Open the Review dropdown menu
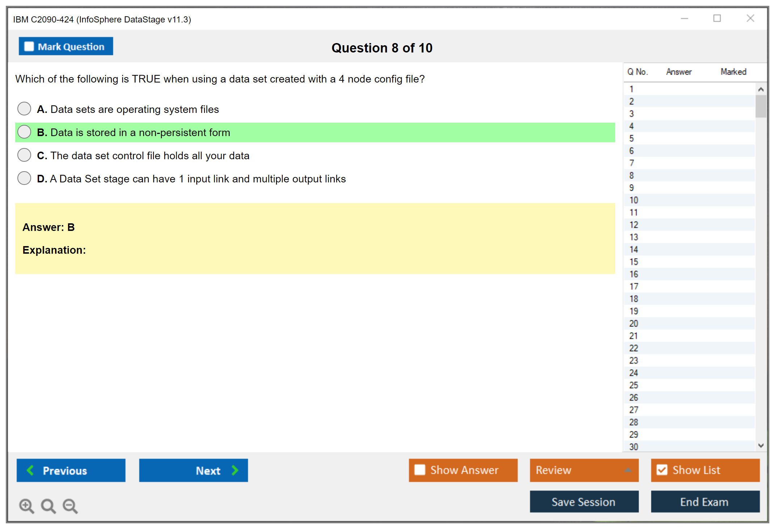 [628, 470]
